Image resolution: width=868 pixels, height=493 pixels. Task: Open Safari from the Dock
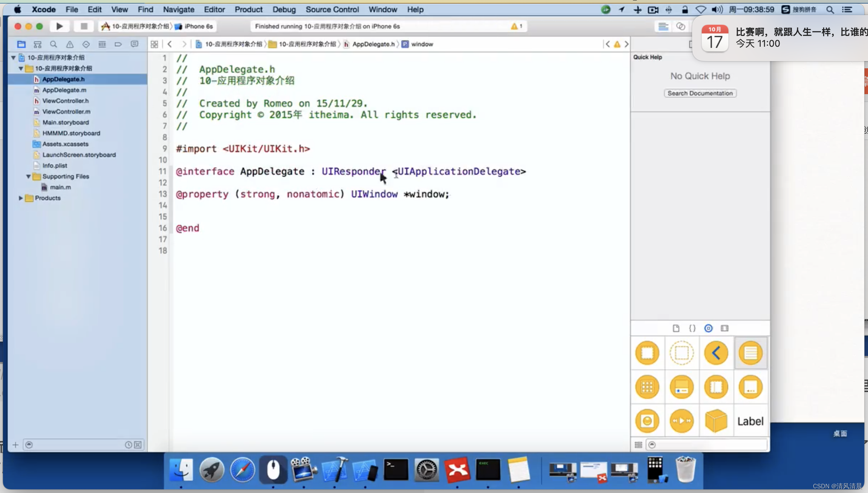point(242,470)
